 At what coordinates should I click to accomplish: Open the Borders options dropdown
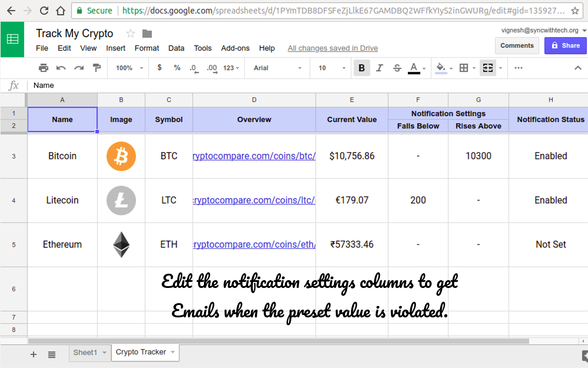[x=474, y=68]
